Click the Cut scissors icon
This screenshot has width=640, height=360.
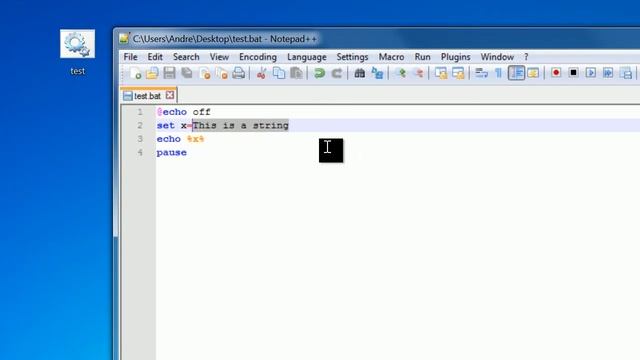point(261,73)
